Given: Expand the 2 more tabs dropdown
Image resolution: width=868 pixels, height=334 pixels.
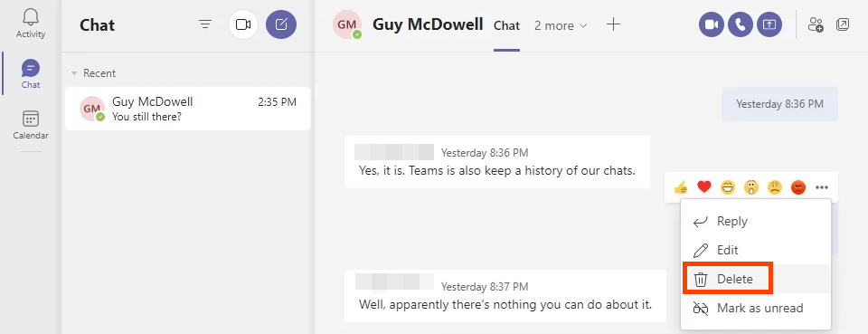Looking at the screenshot, I should coord(561,25).
